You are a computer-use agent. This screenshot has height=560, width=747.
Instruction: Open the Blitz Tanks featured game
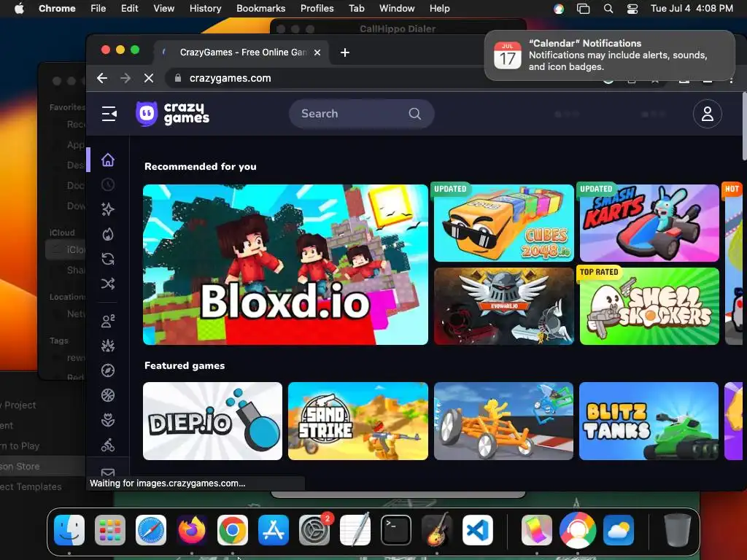pos(649,421)
